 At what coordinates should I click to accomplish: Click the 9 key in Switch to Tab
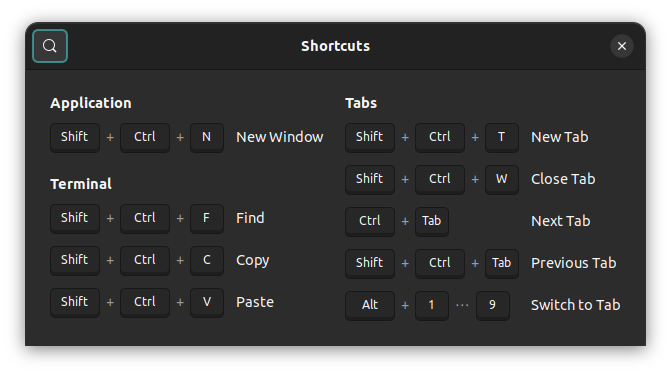pos(493,305)
